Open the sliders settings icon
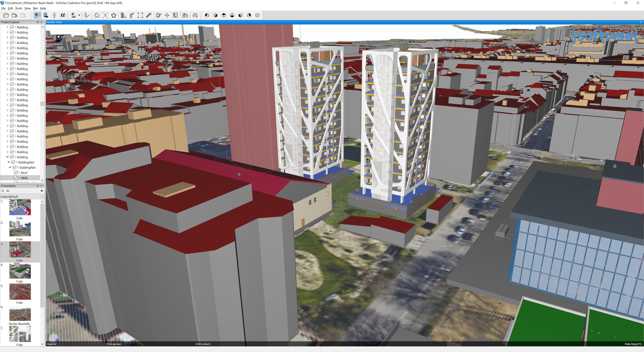This screenshot has height=352, width=644. click(195, 15)
